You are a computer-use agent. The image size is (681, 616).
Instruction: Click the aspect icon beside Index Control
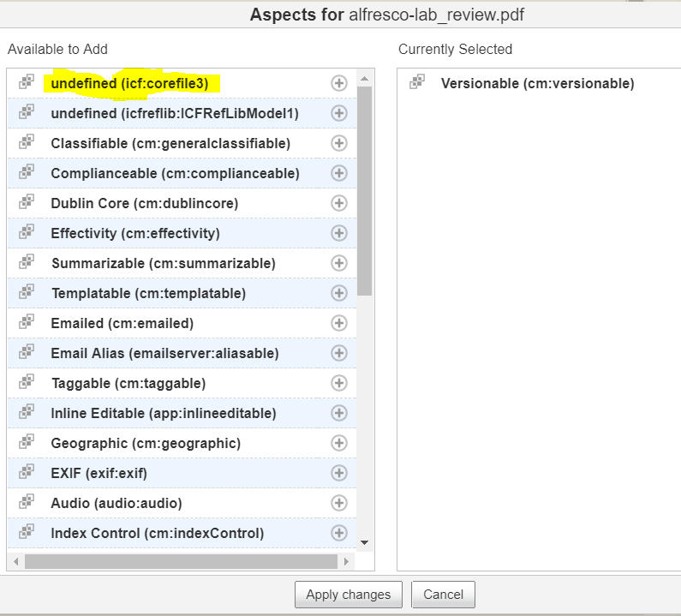[27, 531]
